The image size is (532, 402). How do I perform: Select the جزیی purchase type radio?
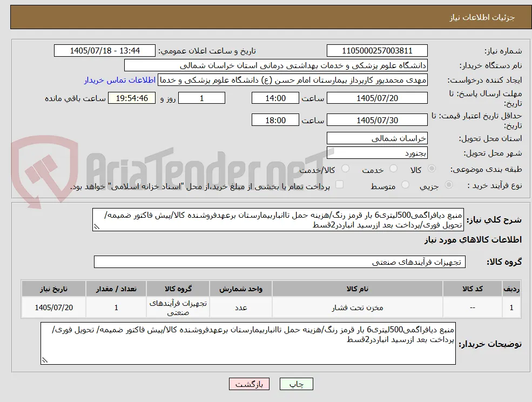click(448, 185)
